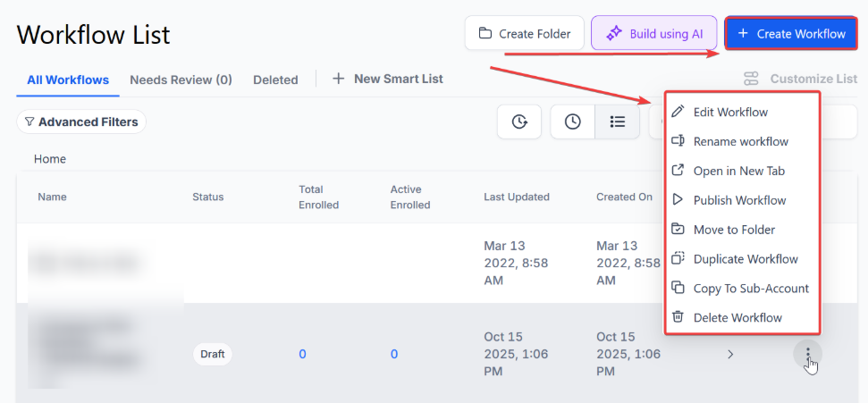
Task: Choose Move to Folder menu entry
Action: (734, 230)
